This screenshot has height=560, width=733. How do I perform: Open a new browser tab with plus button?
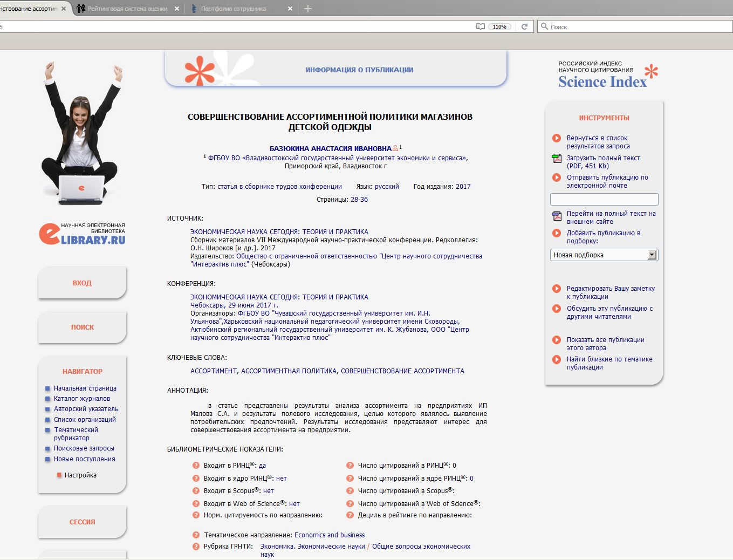pyautogui.click(x=308, y=9)
